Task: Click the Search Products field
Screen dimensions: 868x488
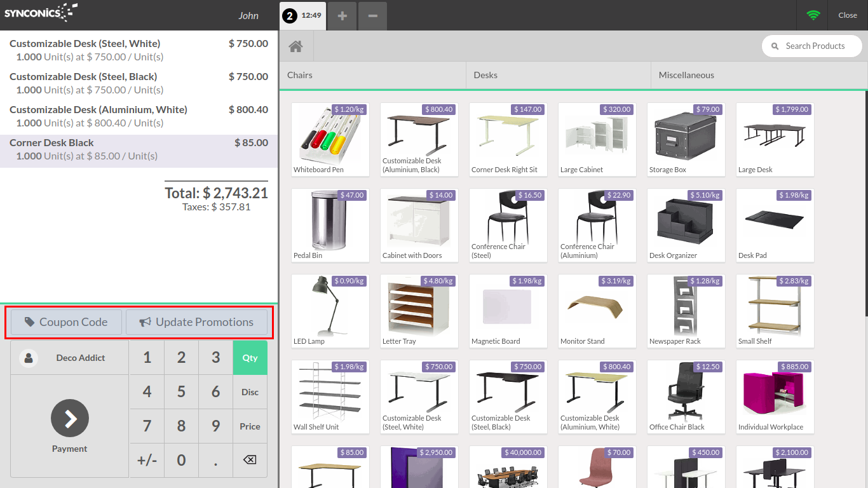Action: (815, 46)
